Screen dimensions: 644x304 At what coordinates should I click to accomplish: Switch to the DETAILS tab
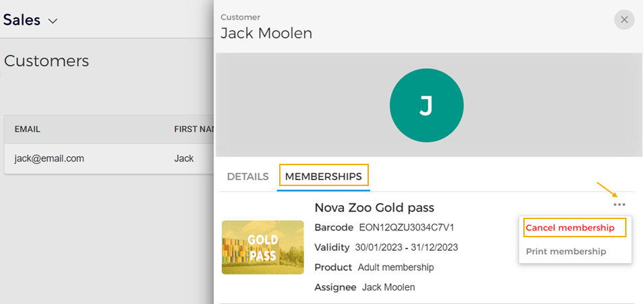click(x=247, y=177)
